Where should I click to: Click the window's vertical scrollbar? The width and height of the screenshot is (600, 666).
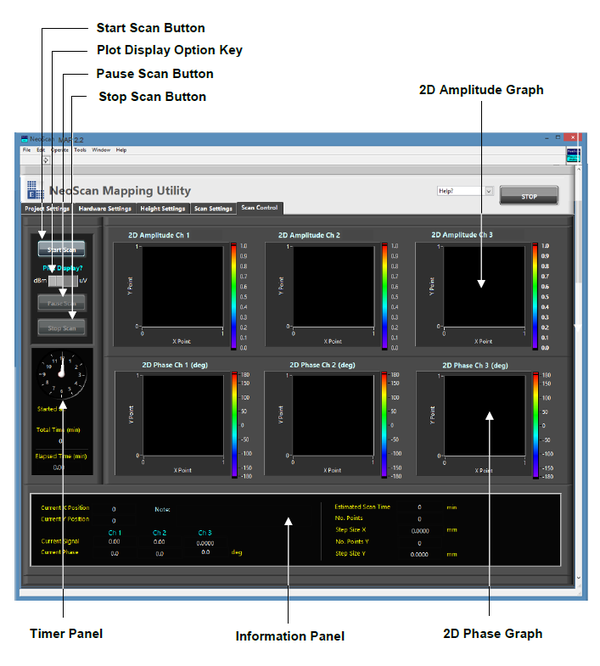(578, 373)
